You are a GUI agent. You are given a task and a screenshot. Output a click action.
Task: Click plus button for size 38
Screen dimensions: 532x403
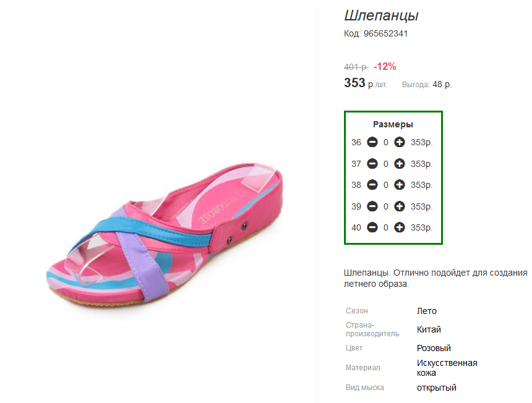400,185
